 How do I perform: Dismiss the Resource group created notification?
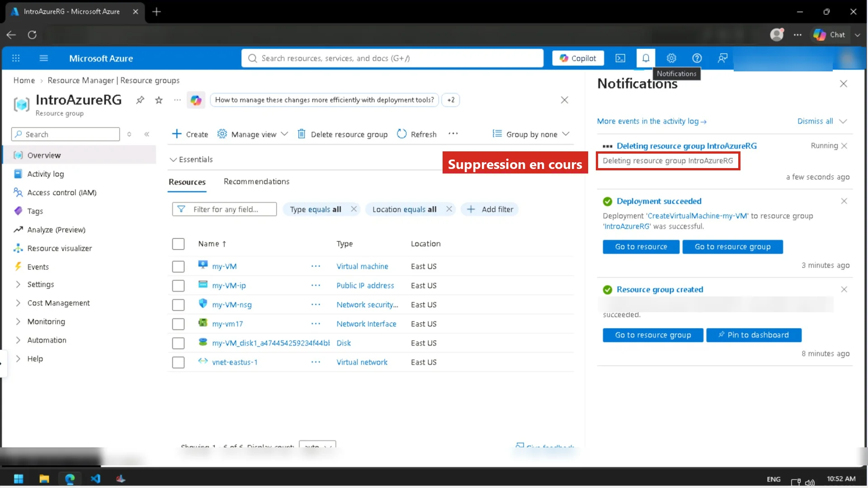tap(844, 290)
